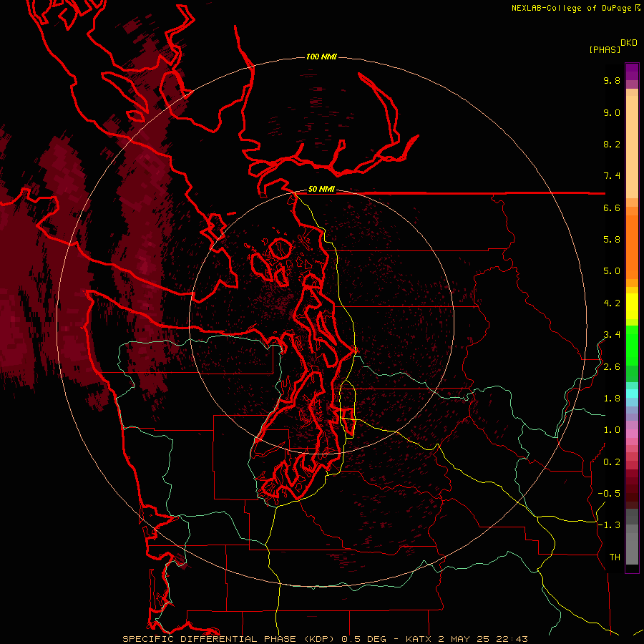Click the TH legend label
The width and height of the screenshot is (644, 644).
615,557
